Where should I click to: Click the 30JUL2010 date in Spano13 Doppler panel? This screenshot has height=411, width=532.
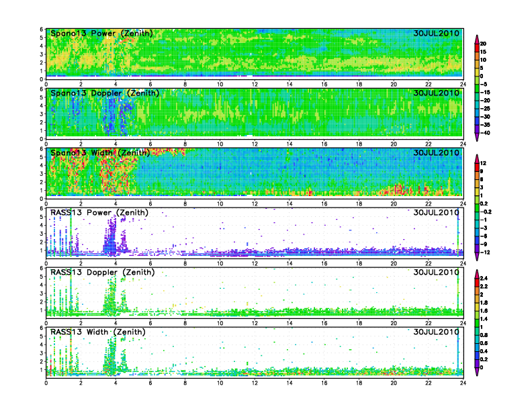coord(436,93)
